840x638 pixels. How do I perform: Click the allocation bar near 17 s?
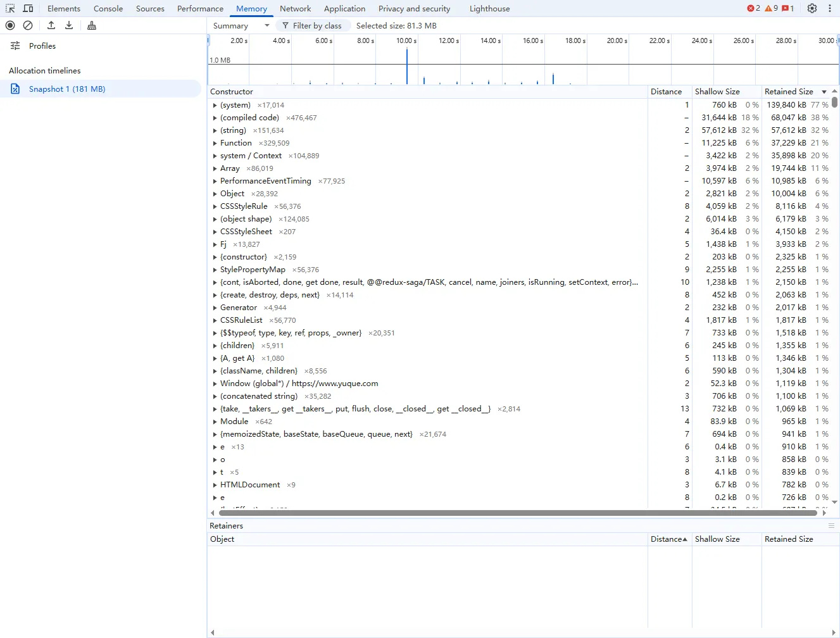[x=553, y=79]
